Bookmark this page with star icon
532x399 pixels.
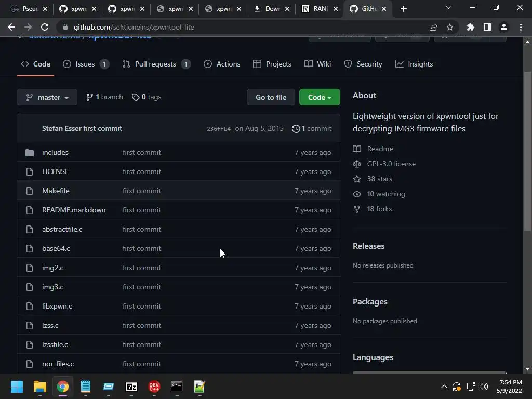[450, 27]
